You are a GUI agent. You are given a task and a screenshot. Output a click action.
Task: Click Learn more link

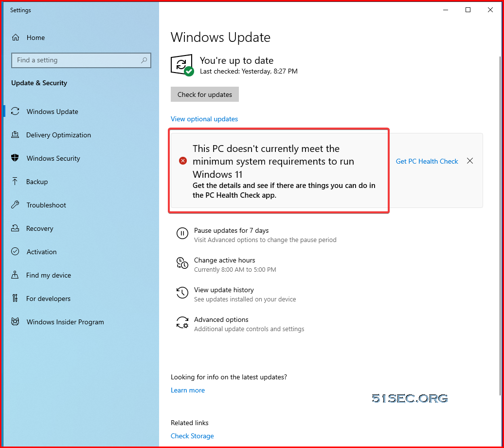[188, 390]
